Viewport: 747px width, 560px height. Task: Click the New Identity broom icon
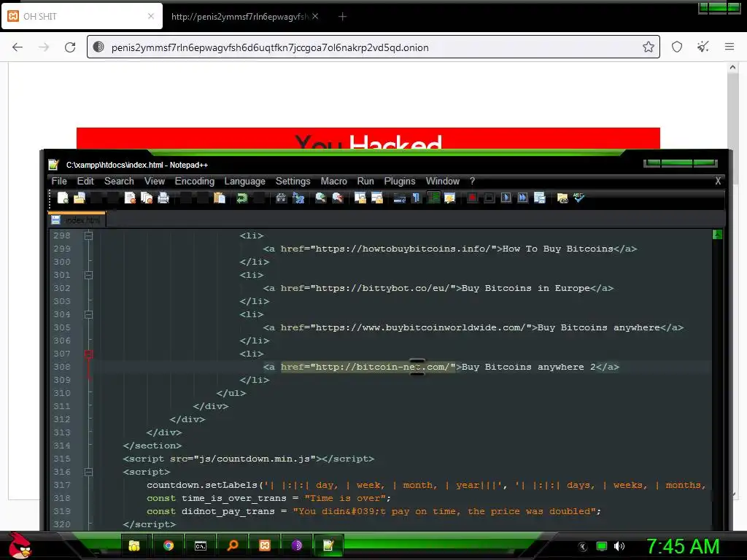pyautogui.click(x=703, y=47)
